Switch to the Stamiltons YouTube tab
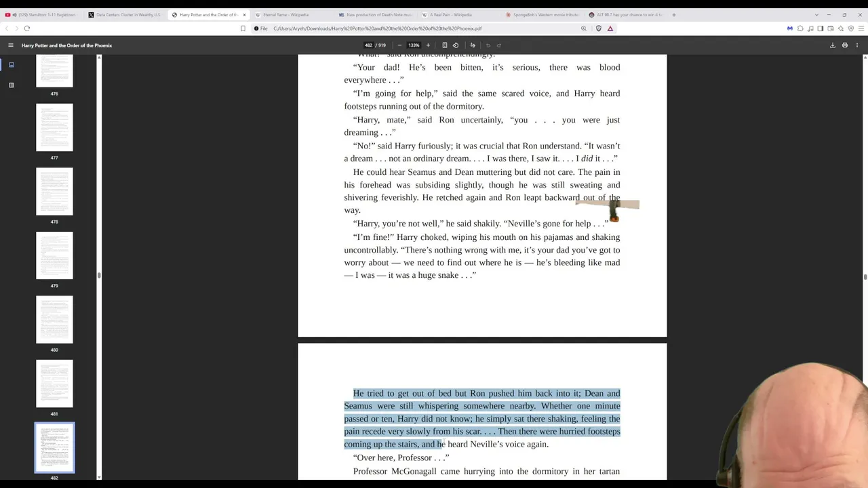The height and width of the screenshot is (488, 868). [x=41, y=14]
